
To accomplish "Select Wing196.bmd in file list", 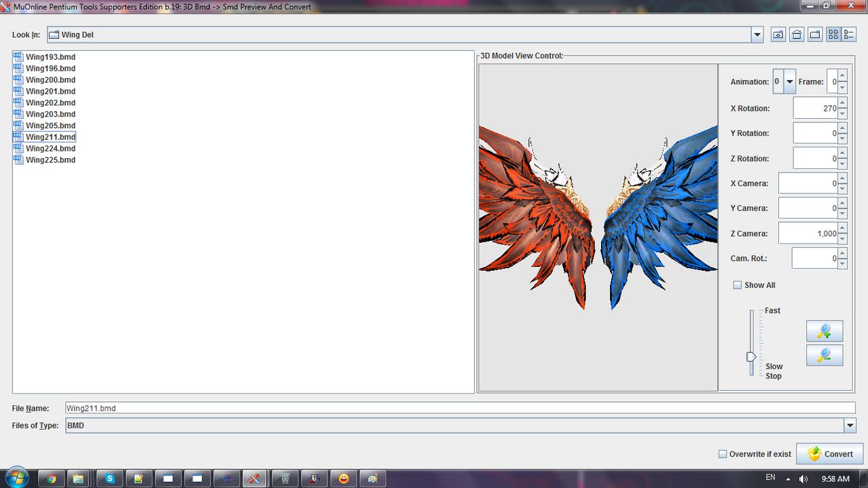I will (x=44, y=69).
